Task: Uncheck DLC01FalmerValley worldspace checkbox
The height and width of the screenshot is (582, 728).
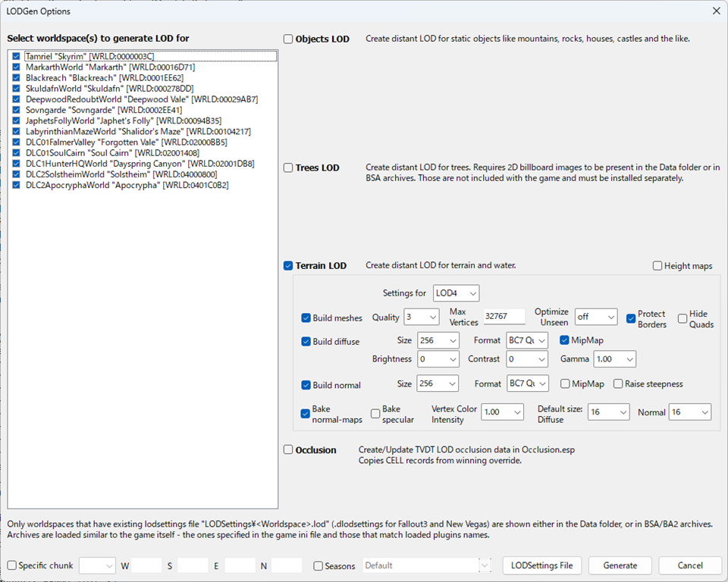Action: tap(16, 142)
